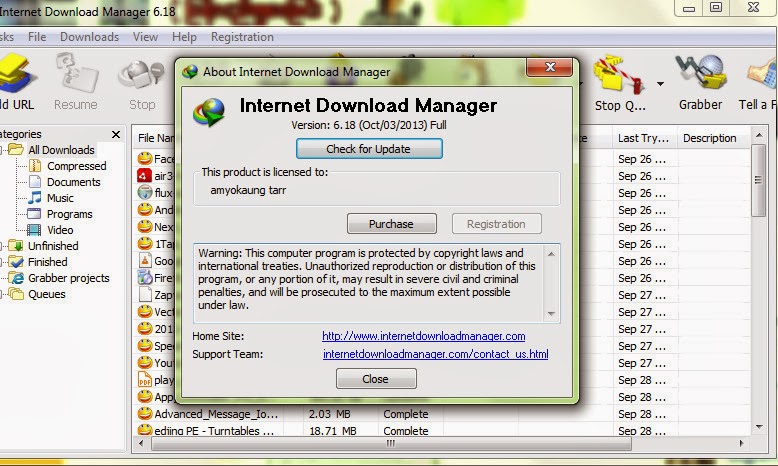This screenshot has width=778, height=466.
Task: Click the Compressed folder icon
Action: (x=35, y=165)
